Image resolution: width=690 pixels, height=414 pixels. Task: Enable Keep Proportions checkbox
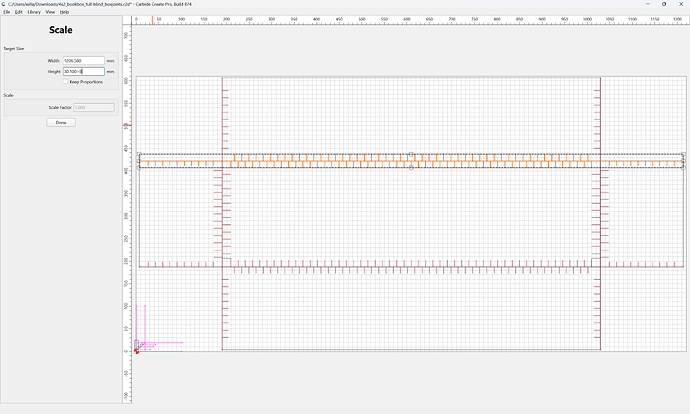[x=66, y=82]
